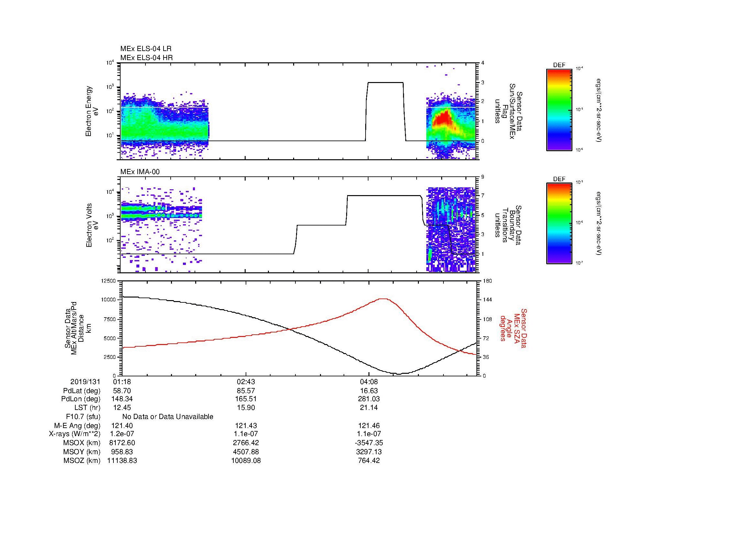The width and height of the screenshot is (756, 534).
Task: Click the top DEF color bar
Action: 559,110
